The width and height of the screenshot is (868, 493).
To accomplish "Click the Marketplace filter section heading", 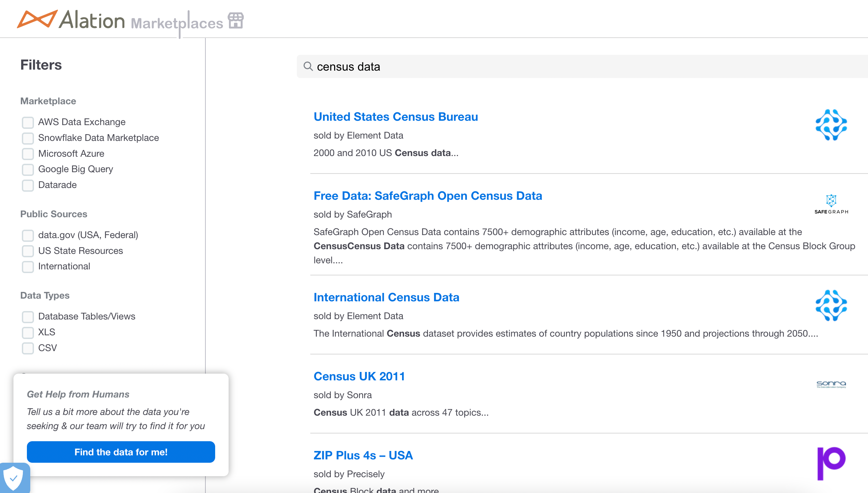I will pos(48,101).
